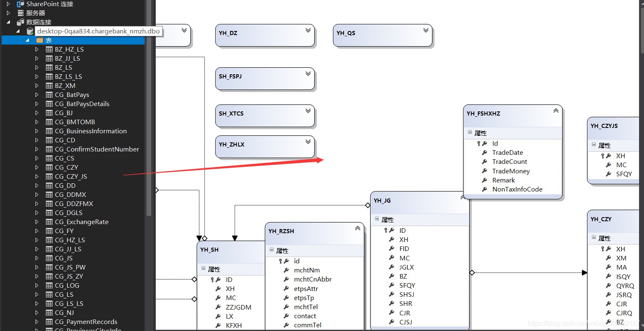Select the CG_ConfirmStudentNumber table
Screen dimensions: 644x331
(97, 149)
